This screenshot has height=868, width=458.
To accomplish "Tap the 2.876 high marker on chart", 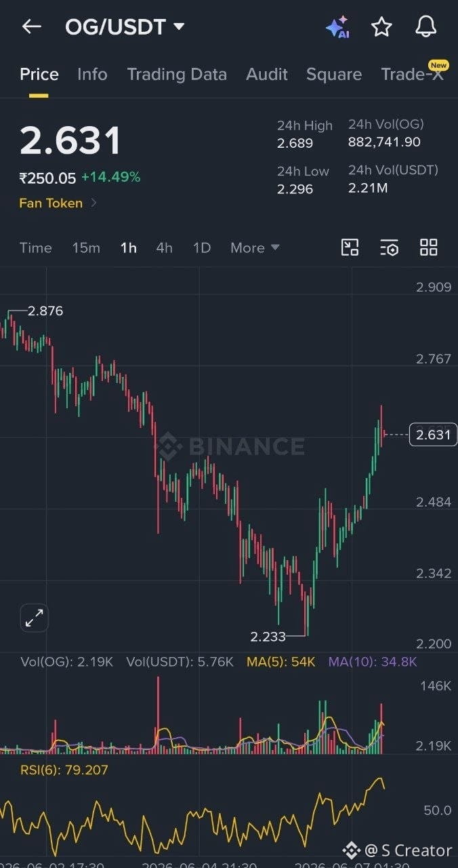I will pyautogui.click(x=45, y=311).
